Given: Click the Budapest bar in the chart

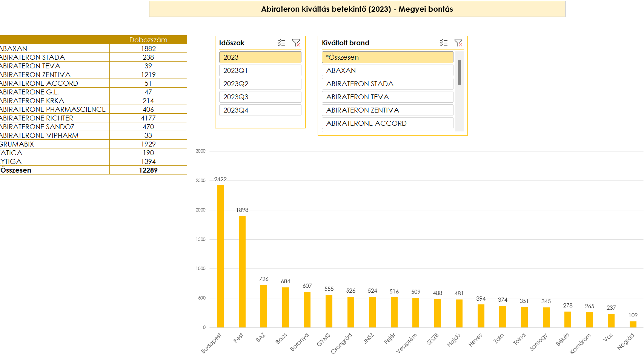Looking at the screenshot, I should (x=220, y=256).
